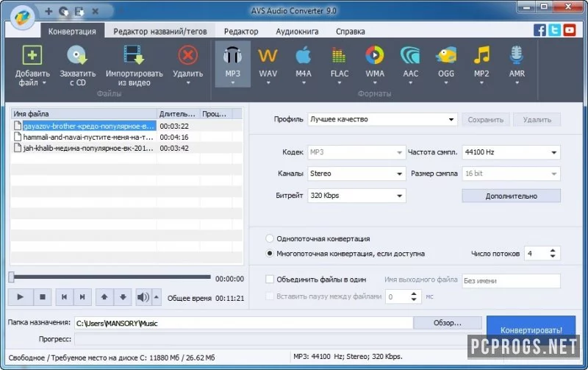588x370 pixels.
Task: Click the duration 00:04:16 cell
Action: [174, 137]
